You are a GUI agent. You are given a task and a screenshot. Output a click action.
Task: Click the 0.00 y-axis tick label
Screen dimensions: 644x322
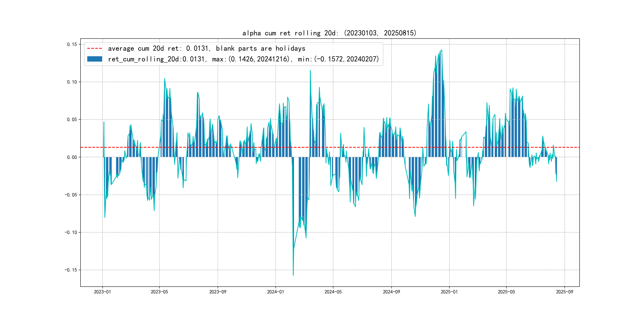72,157
